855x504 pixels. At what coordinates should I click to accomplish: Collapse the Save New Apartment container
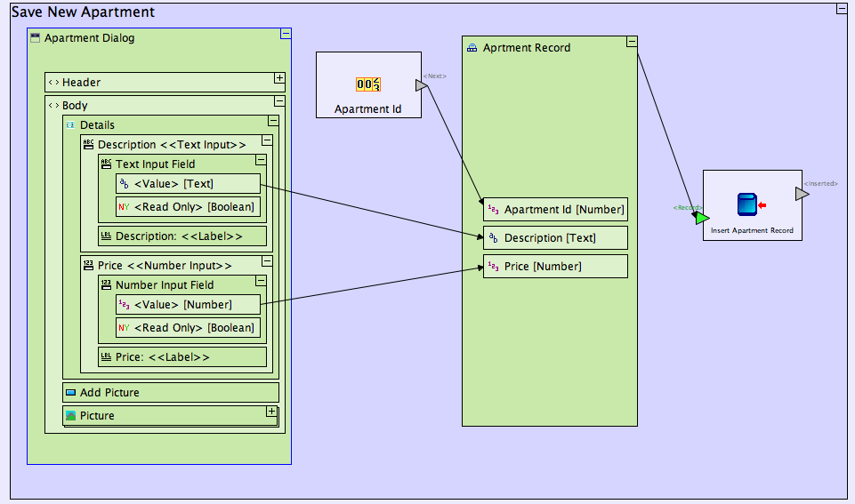pyautogui.click(x=841, y=9)
